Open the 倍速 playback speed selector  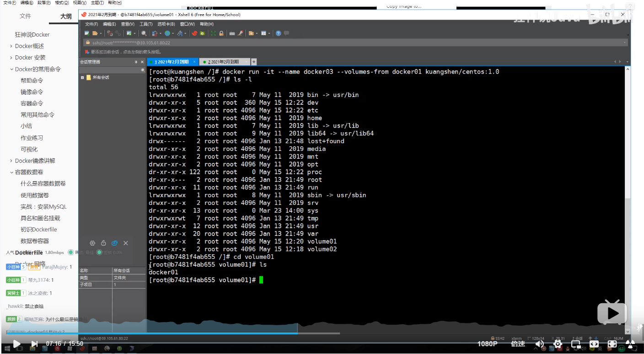[518, 344]
